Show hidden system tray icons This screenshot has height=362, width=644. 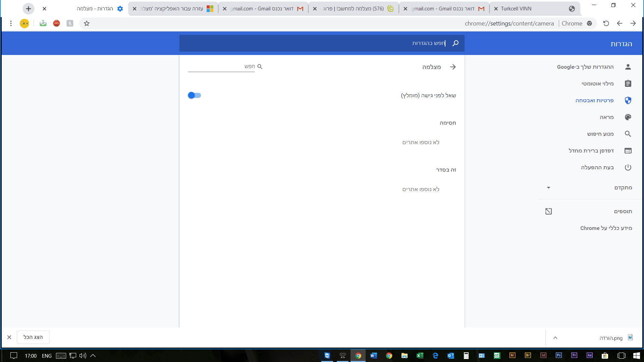click(x=93, y=356)
